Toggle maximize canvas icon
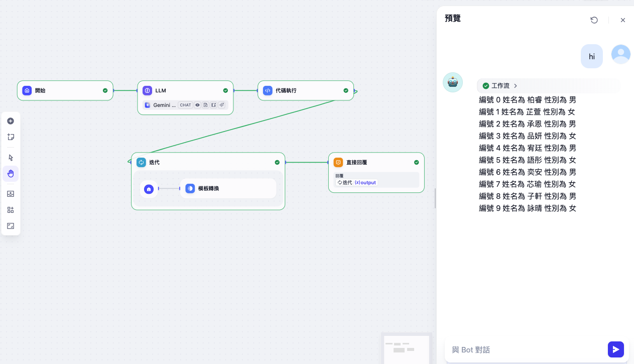The width and height of the screenshot is (634, 364). pyautogui.click(x=11, y=226)
